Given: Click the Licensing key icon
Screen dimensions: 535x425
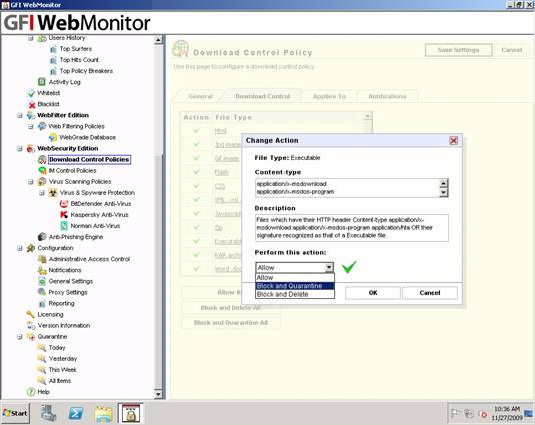Looking at the screenshot, I should [x=31, y=314].
